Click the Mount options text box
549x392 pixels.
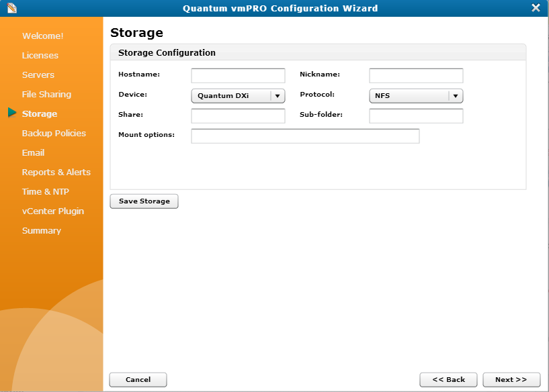coord(305,136)
